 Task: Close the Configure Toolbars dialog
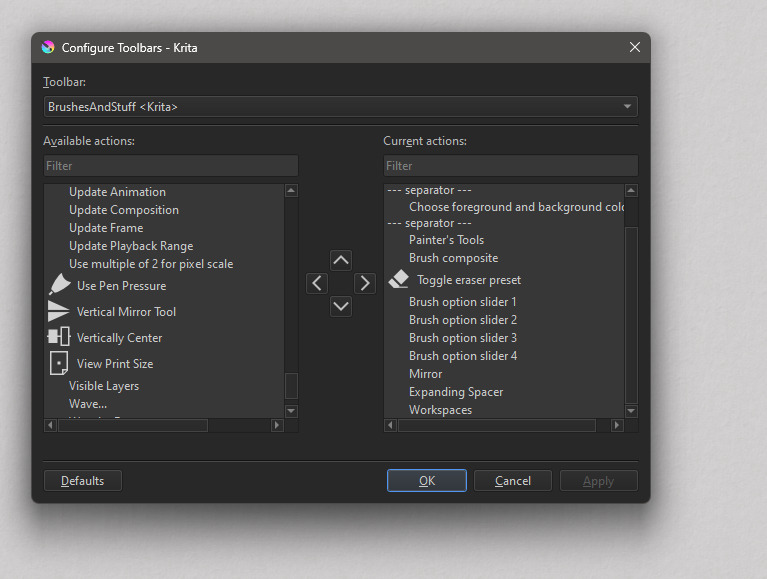click(635, 47)
